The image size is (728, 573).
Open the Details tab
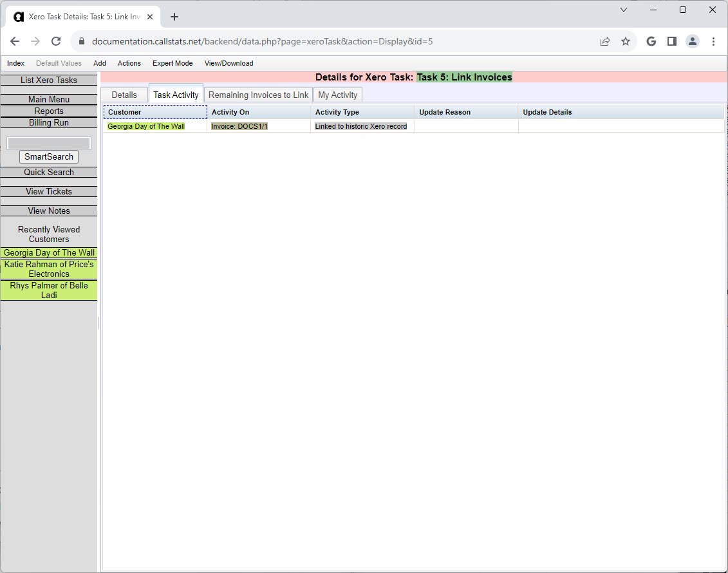click(x=124, y=95)
